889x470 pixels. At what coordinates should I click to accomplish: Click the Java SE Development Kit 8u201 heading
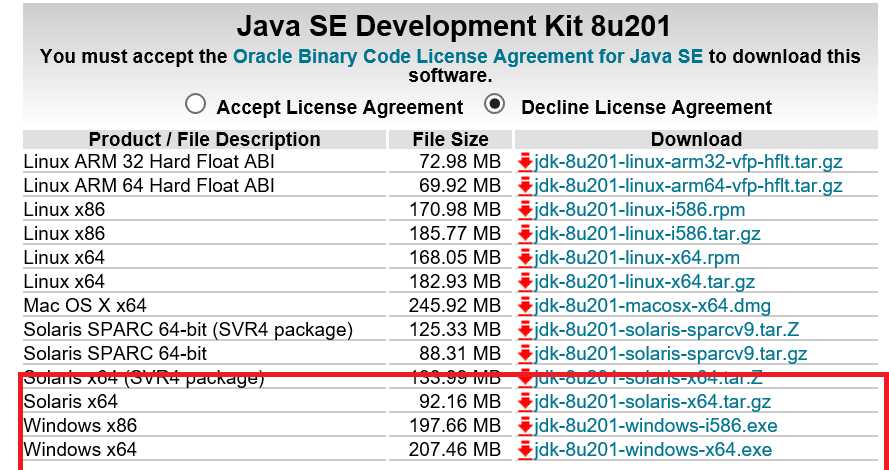(x=453, y=26)
